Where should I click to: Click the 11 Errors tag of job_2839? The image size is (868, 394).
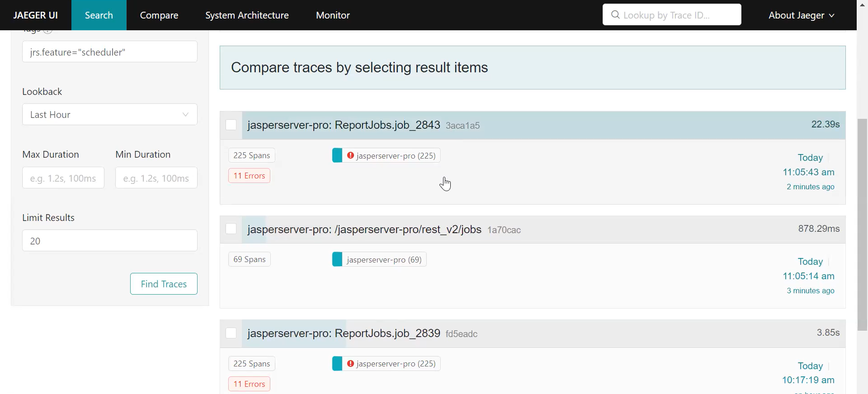click(249, 384)
